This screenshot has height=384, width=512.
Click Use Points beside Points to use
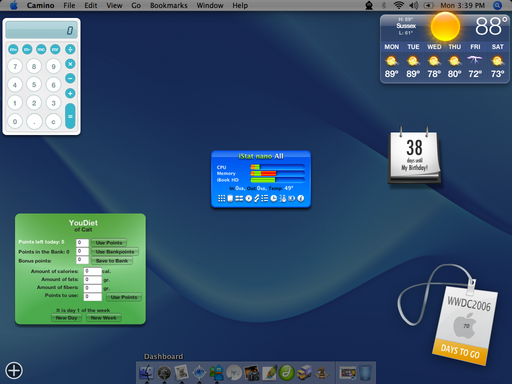click(124, 297)
